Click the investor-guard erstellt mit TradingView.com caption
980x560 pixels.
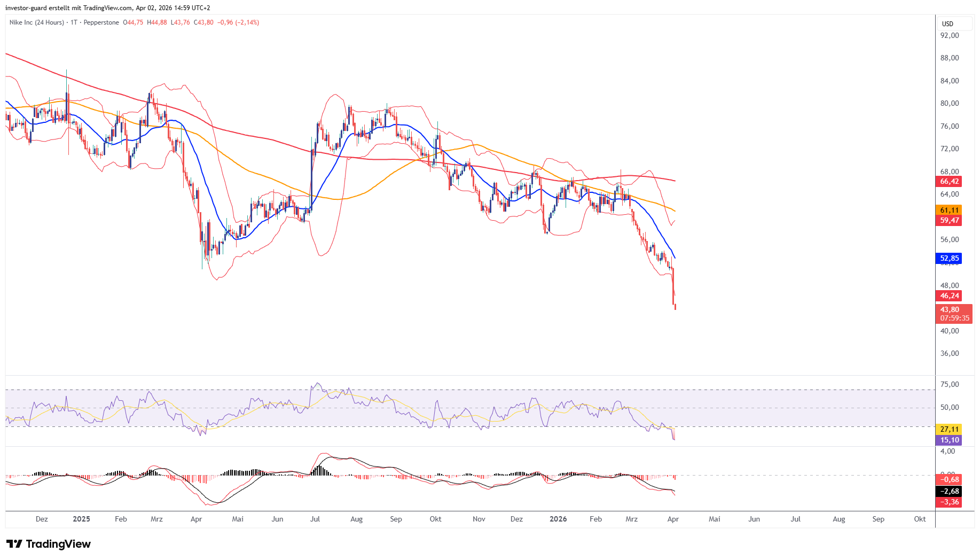108,8
